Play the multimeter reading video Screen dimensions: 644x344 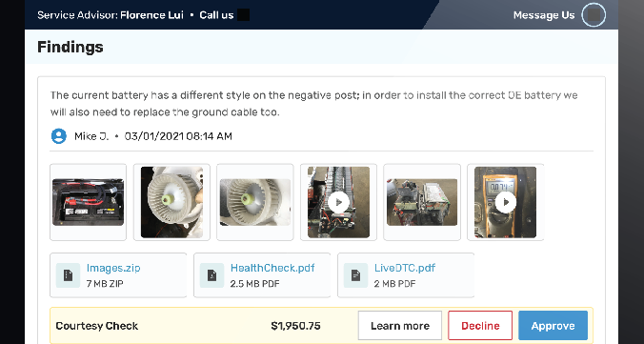pyautogui.click(x=505, y=202)
